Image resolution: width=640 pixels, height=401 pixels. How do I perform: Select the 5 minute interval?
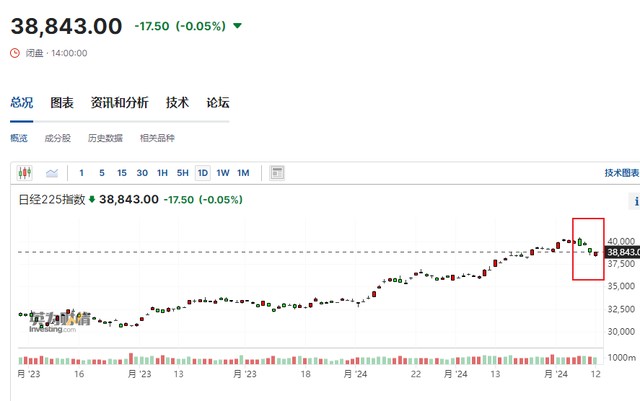[x=102, y=173]
